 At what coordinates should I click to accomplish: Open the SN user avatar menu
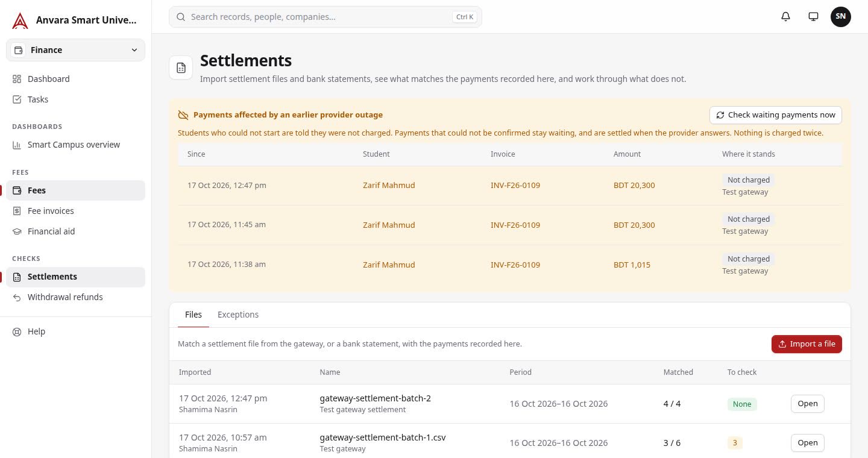click(x=841, y=17)
